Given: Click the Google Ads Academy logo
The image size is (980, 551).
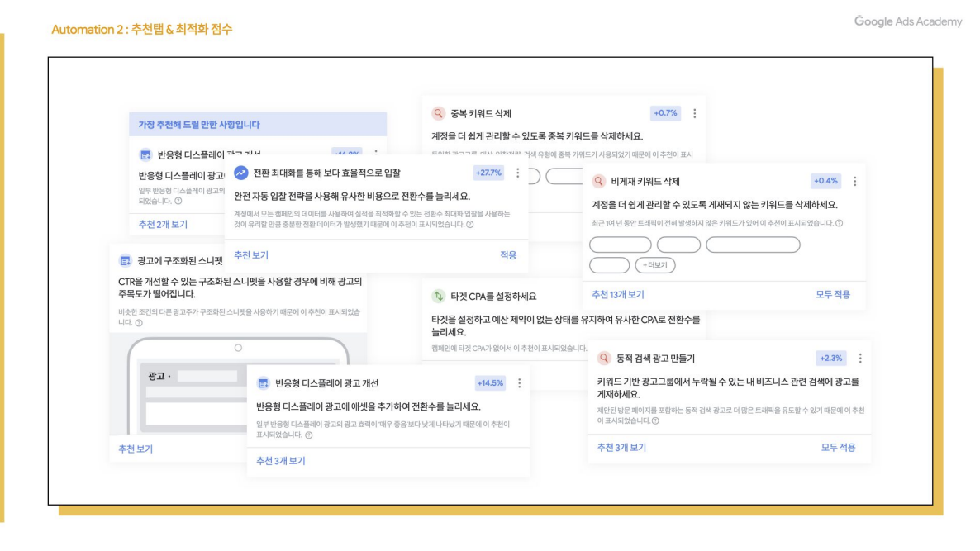Looking at the screenshot, I should [x=908, y=21].
